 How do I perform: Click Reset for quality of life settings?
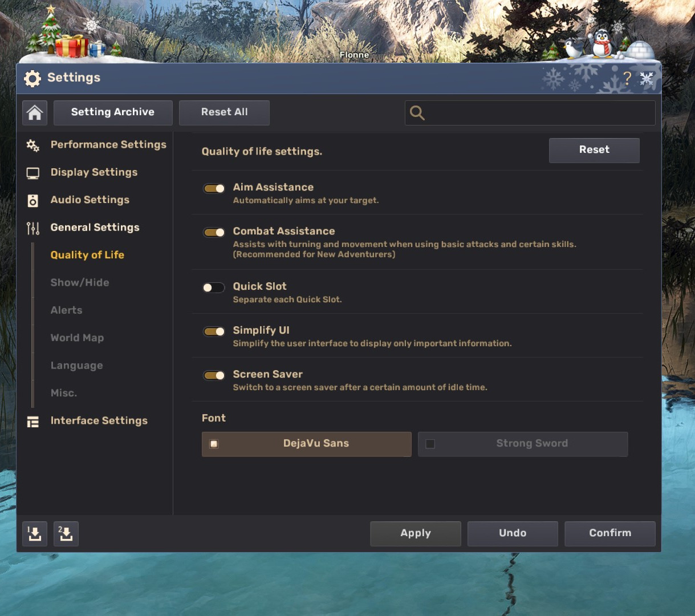pyautogui.click(x=594, y=150)
